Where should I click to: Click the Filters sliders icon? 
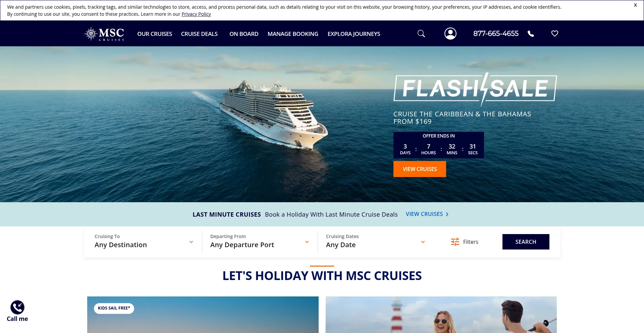[x=455, y=242]
